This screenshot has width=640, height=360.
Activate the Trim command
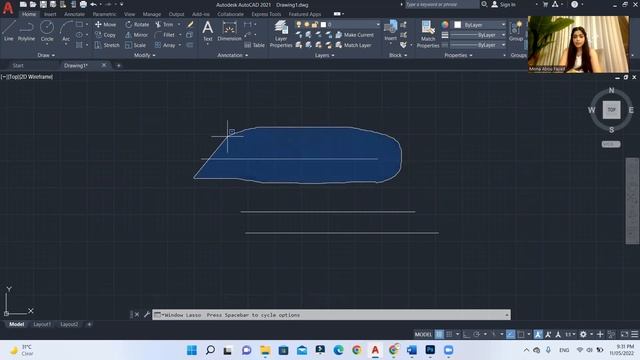pyautogui.click(x=164, y=24)
